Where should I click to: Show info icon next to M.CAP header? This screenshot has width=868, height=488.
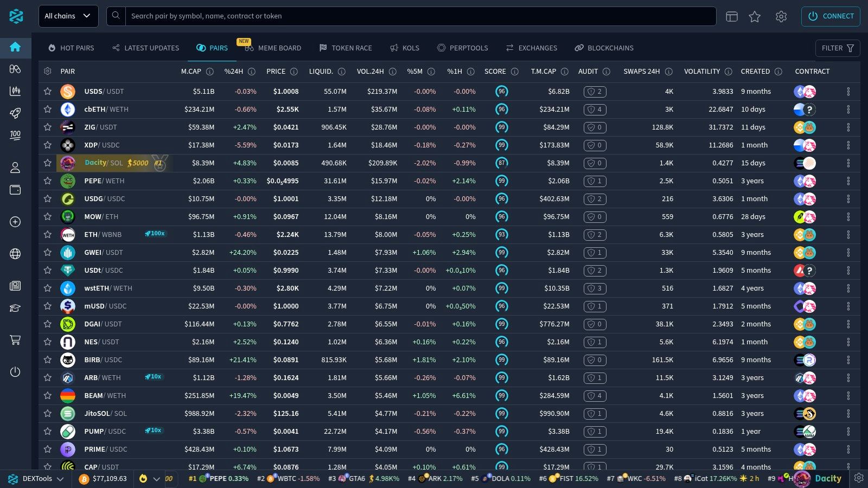[210, 72]
